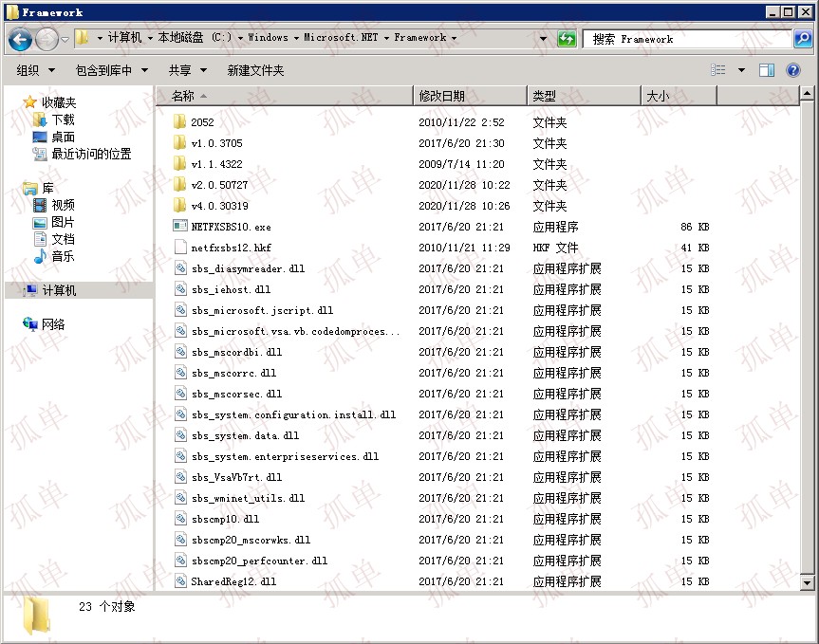The image size is (819, 644).
Task: Select the v4.0.30319 folder icon
Action: click(x=179, y=205)
